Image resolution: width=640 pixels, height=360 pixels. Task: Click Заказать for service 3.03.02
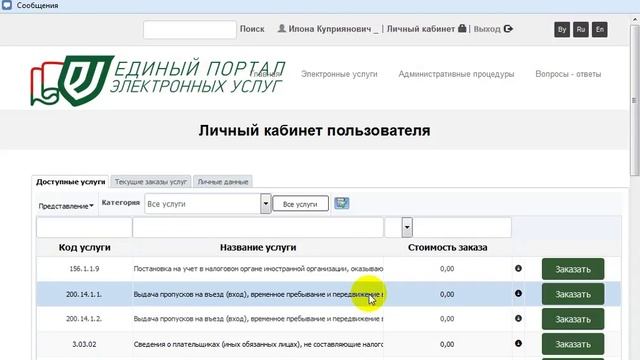pos(573,344)
